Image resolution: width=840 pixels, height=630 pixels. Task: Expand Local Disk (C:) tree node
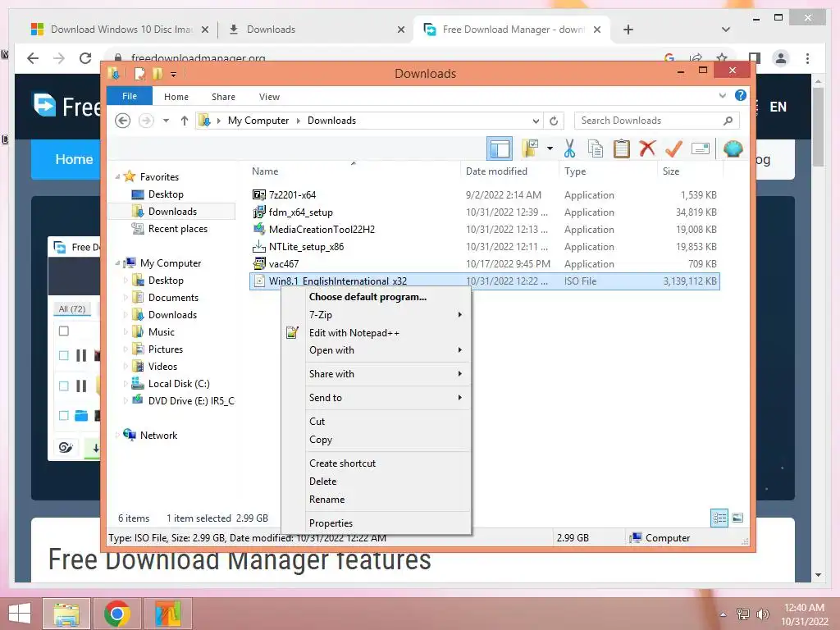[126, 384]
